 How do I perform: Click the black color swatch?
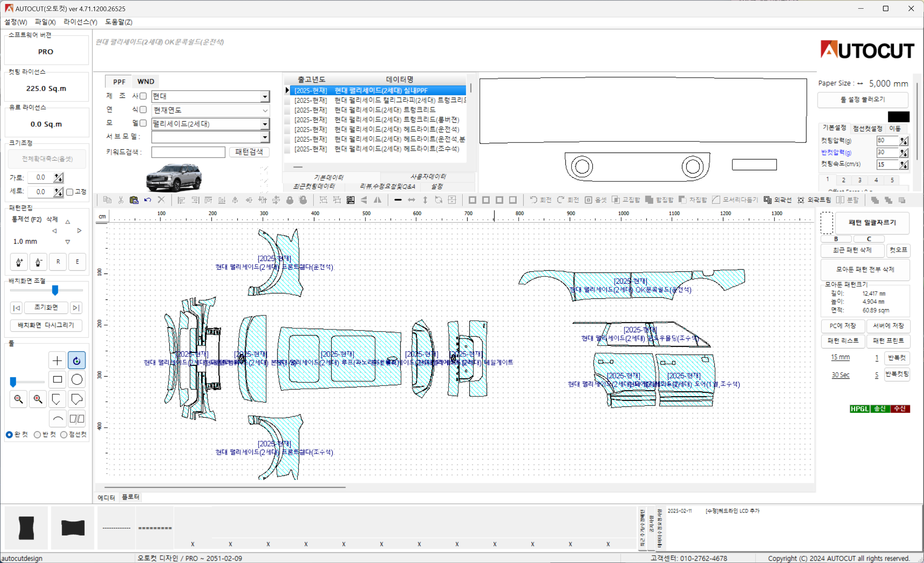(898, 117)
